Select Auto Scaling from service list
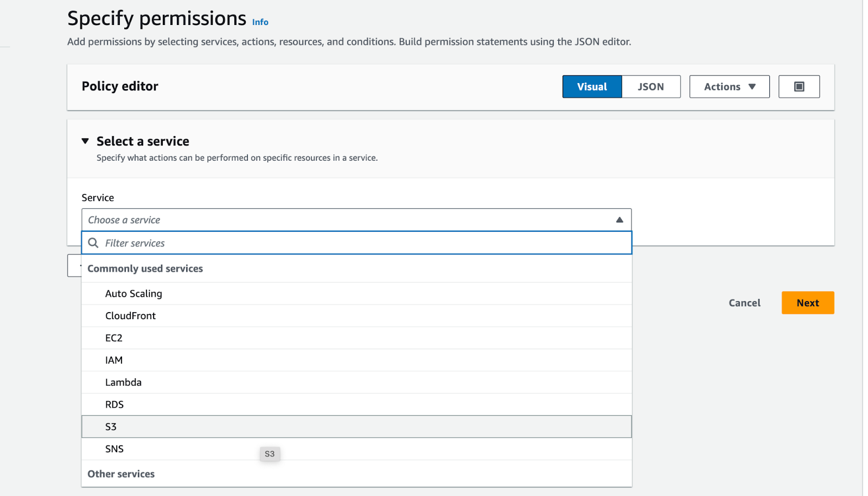This screenshot has width=868, height=496. pos(133,294)
